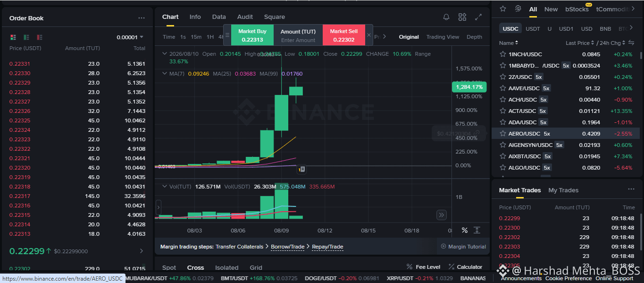
Task: Open Market Trades more options menu
Action: coord(631,189)
